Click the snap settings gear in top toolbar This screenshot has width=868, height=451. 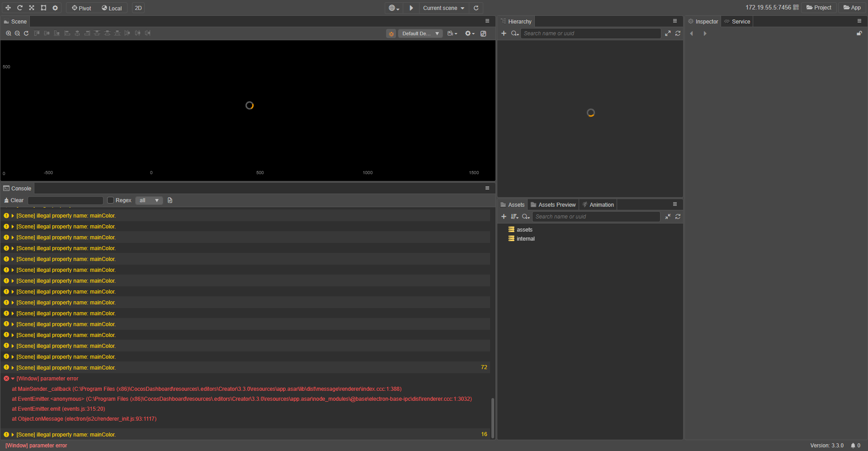click(55, 8)
